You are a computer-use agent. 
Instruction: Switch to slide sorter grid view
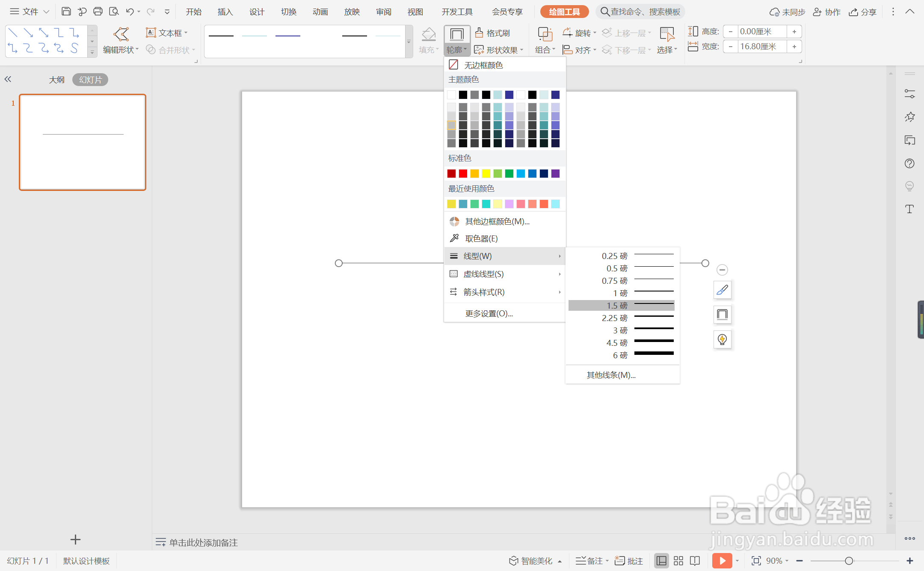pos(678,561)
